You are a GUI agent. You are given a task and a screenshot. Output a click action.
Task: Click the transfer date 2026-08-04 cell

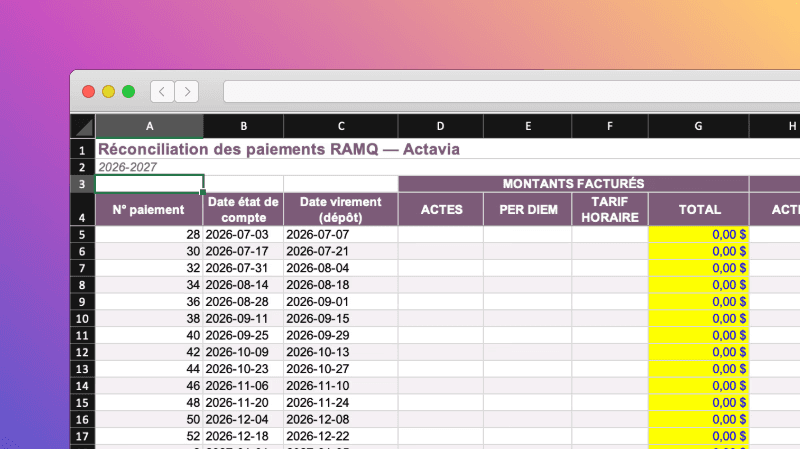pyautogui.click(x=341, y=268)
